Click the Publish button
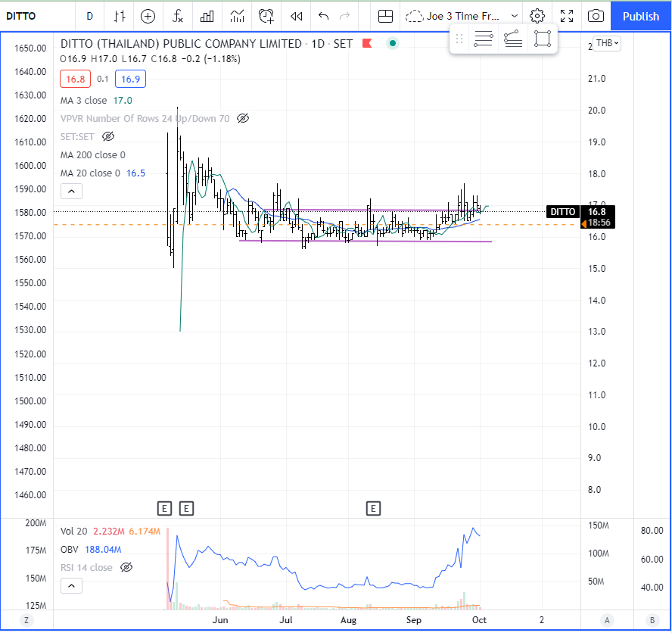This screenshot has width=672, height=633. [641, 17]
